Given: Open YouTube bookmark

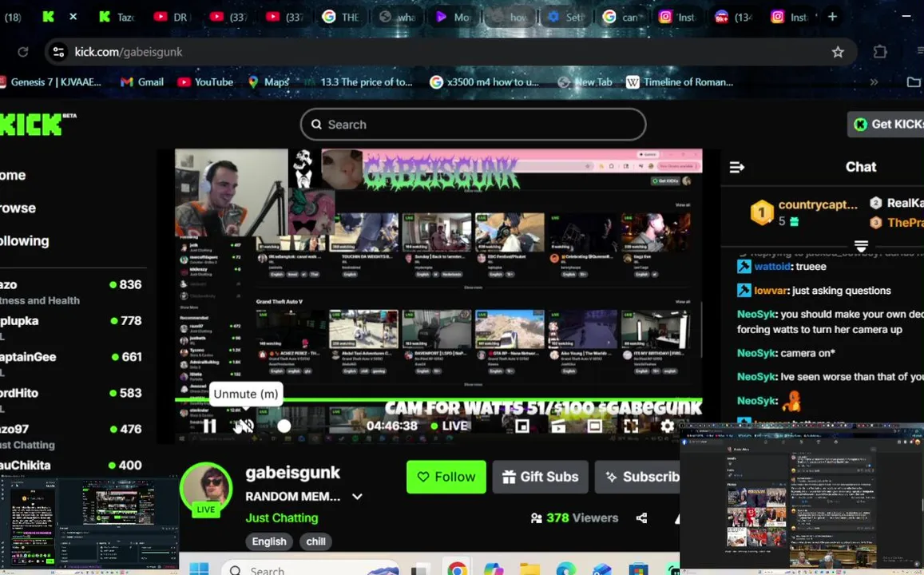Looking at the screenshot, I should click(x=205, y=82).
